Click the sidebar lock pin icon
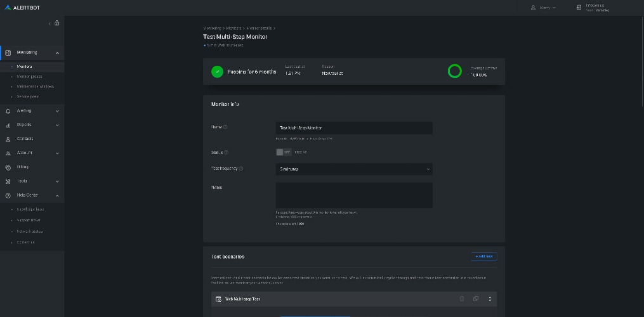 point(57,23)
